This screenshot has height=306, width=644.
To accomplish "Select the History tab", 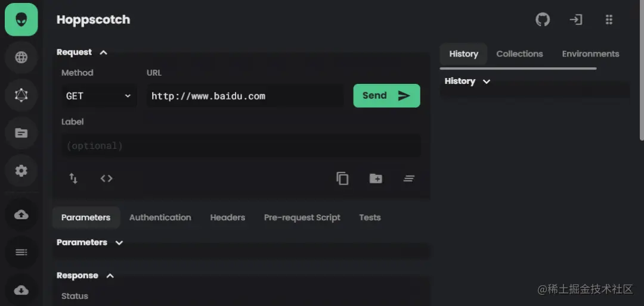I will pos(464,54).
